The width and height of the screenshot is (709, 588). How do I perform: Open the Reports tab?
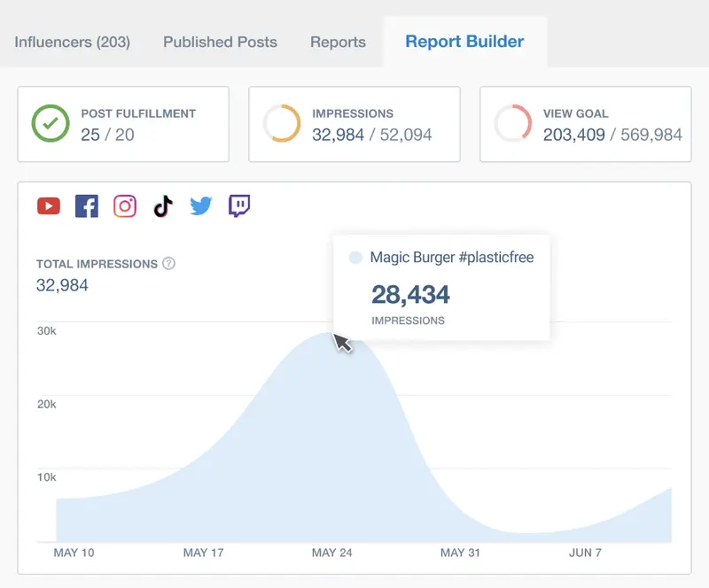coord(338,42)
